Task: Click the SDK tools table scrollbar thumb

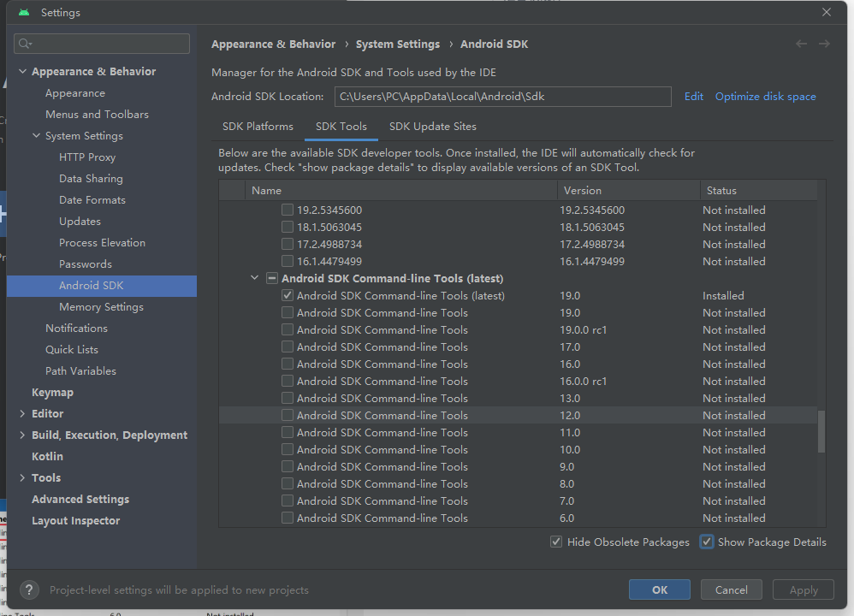Action: click(x=821, y=431)
